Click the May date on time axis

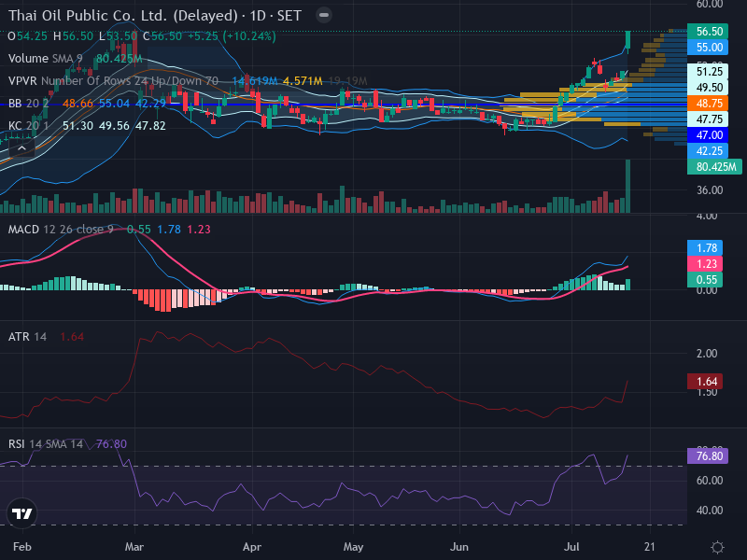click(354, 547)
